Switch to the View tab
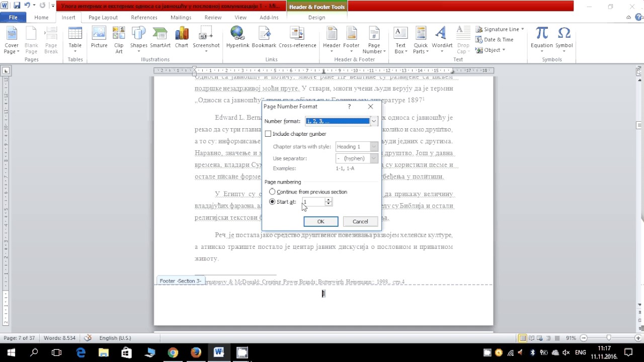The height and width of the screenshot is (362, 644). (x=240, y=17)
